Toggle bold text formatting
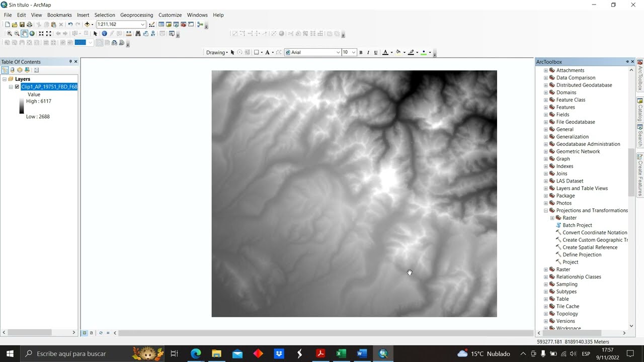 [x=361, y=52]
